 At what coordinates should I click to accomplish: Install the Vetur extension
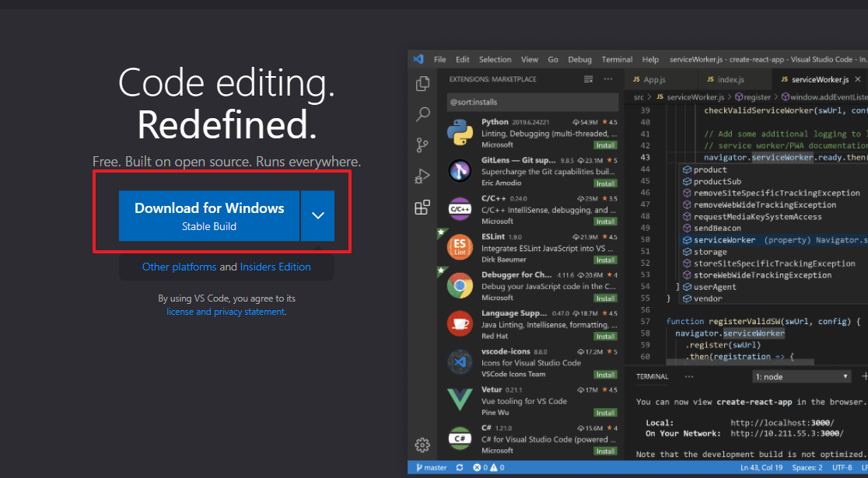pos(605,413)
